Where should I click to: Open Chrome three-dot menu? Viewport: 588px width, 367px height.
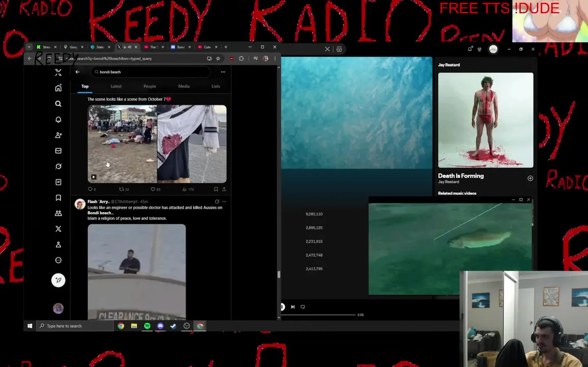(x=275, y=59)
